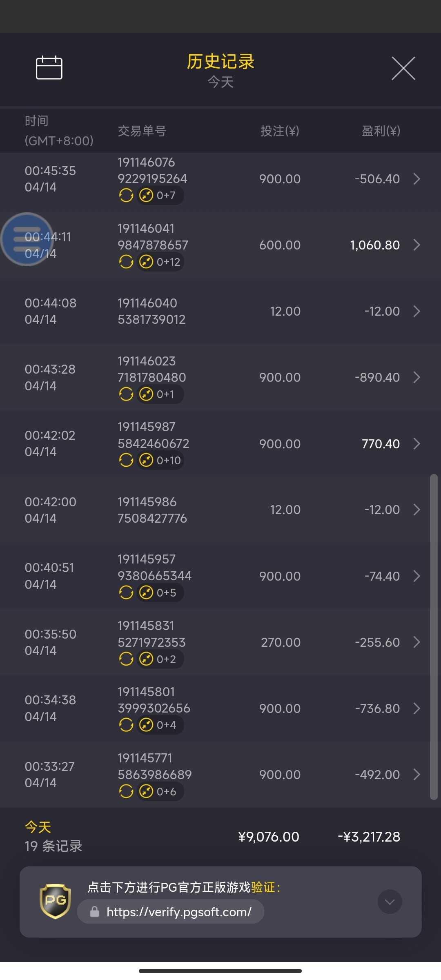Click the free spin icon on 00:45:35 record
This screenshot has height=980, width=441.
pyautogui.click(x=126, y=196)
